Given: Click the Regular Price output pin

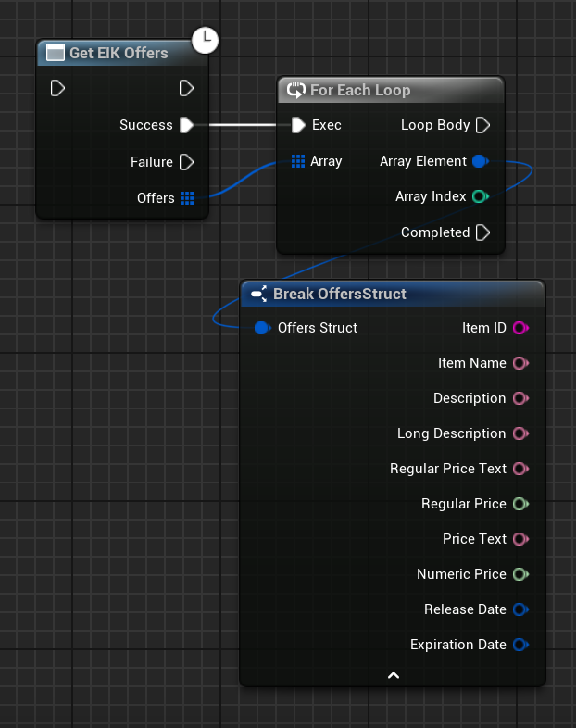Looking at the screenshot, I should pos(520,504).
